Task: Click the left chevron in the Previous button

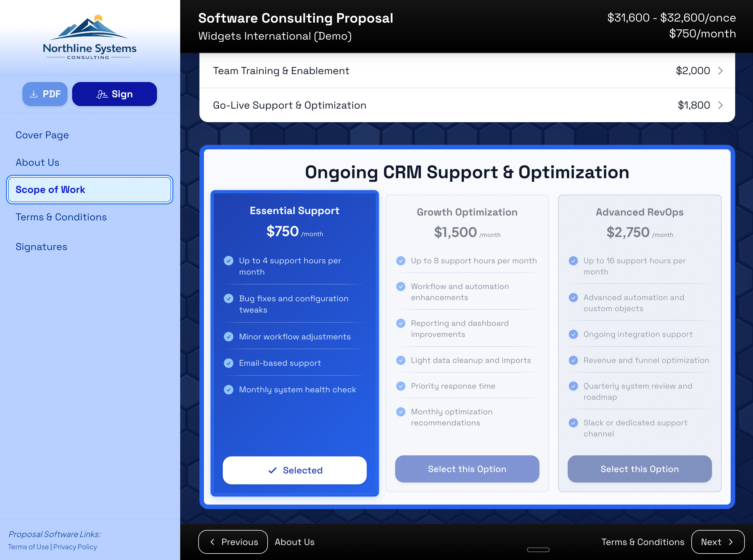Action: click(x=212, y=542)
